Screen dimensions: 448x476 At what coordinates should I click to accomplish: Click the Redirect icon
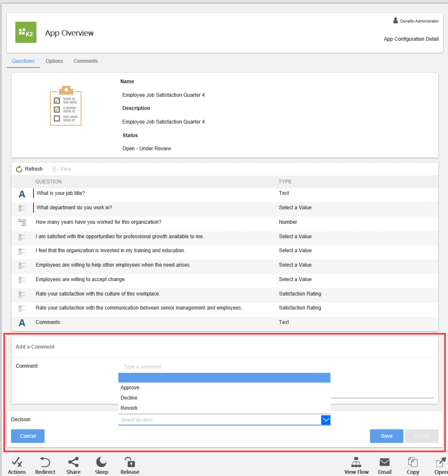point(45,462)
